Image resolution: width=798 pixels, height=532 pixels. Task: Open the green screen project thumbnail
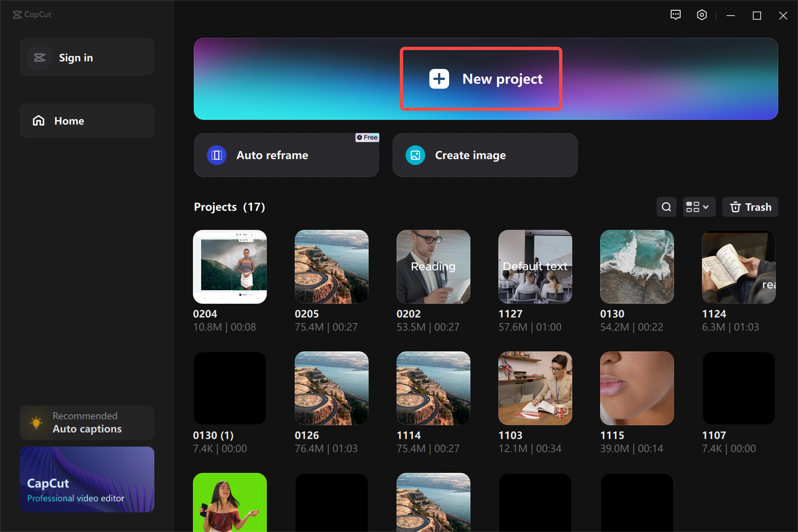[x=229, y=502]
